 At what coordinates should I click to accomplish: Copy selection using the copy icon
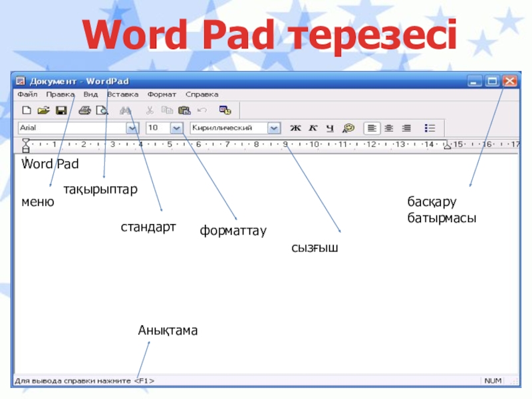tap(167, 110)
